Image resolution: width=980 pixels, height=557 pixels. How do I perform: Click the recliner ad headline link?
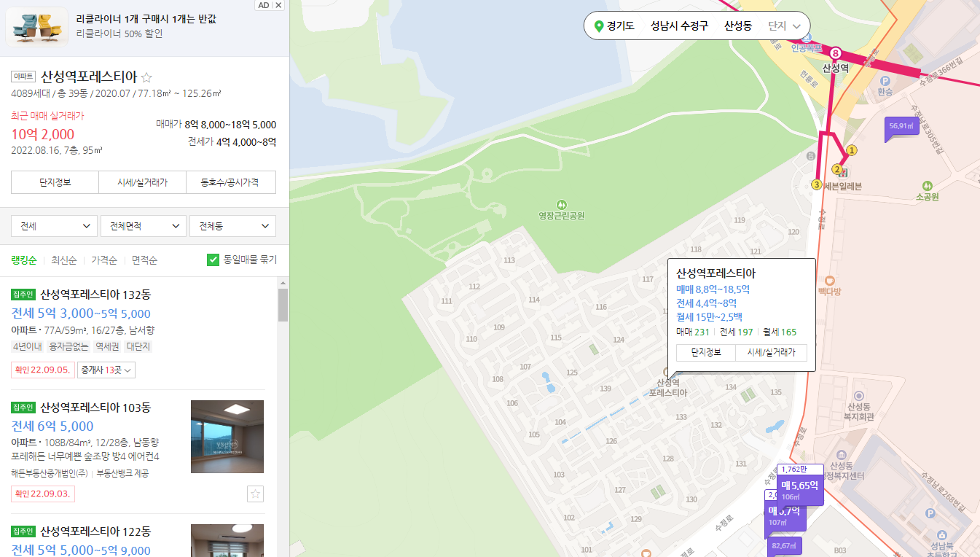[x=146, y=19]
